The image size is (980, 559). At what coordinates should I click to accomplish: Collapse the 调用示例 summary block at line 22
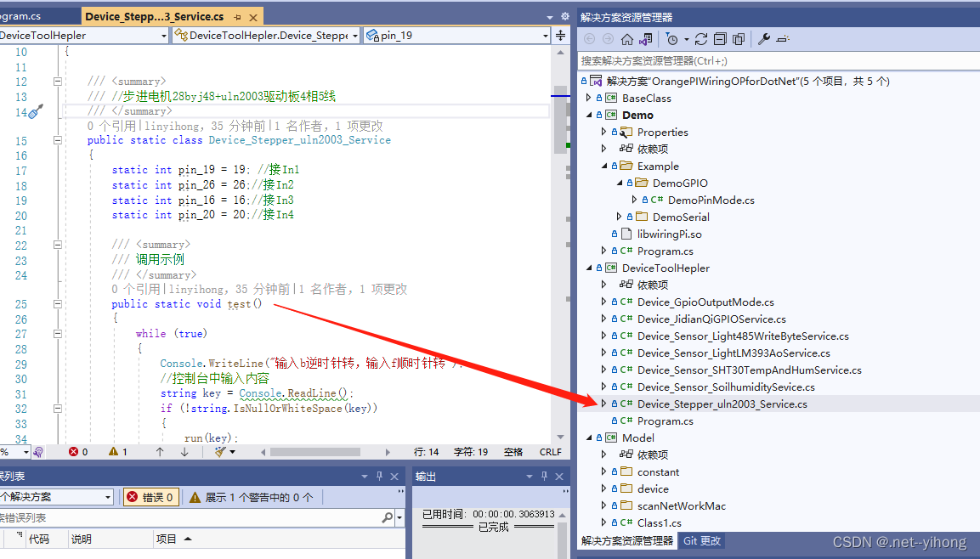[58, 245]
